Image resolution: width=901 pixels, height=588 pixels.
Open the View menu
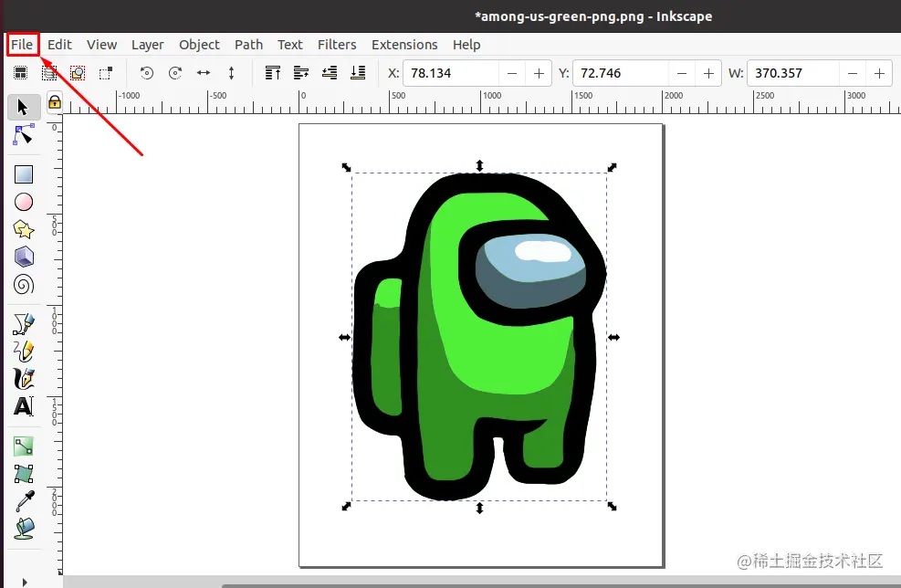101,44
